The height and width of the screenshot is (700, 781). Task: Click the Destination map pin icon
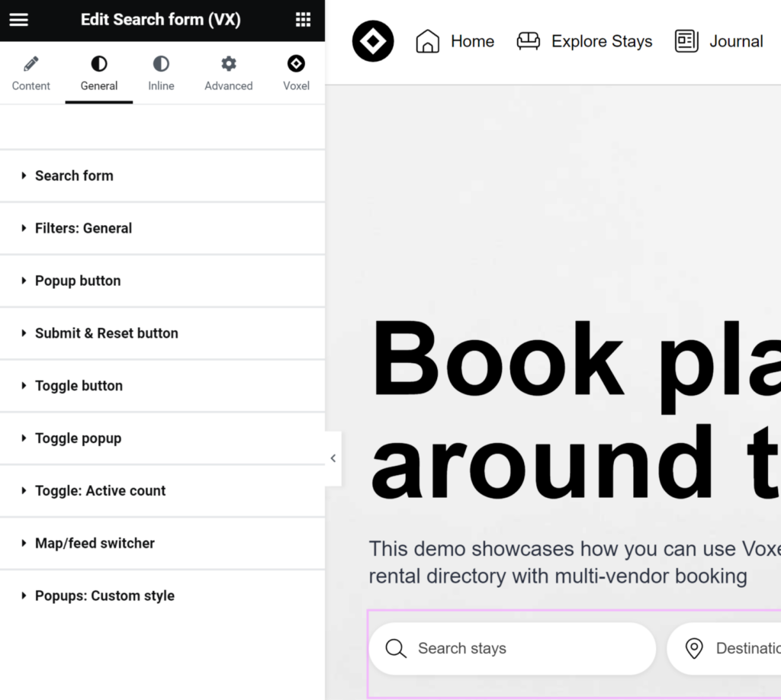pyautogui.click(x=693, y=648)
